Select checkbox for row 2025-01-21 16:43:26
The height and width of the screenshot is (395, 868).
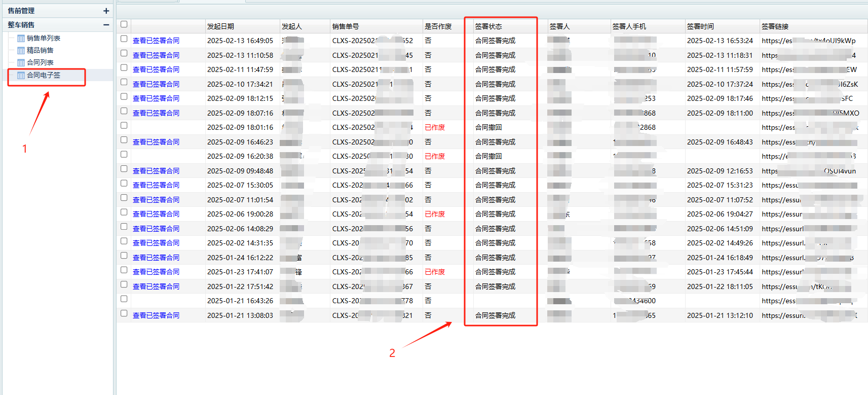(x=124, y=299)
